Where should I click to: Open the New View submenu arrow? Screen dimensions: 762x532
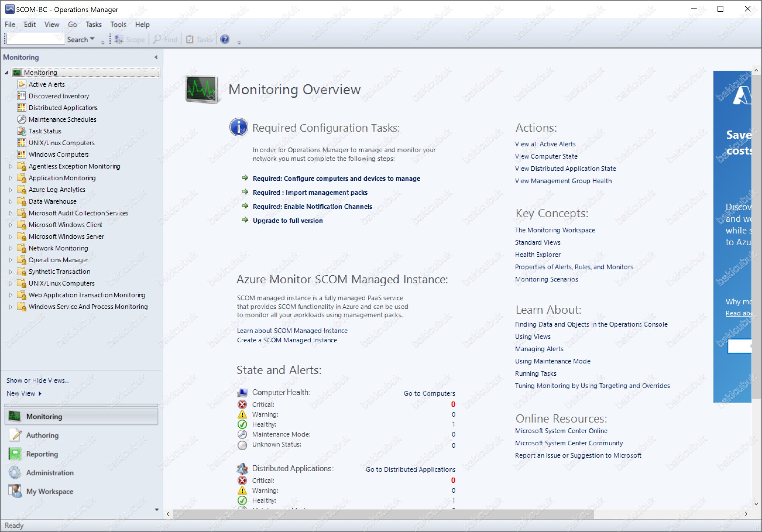[40, 393]
